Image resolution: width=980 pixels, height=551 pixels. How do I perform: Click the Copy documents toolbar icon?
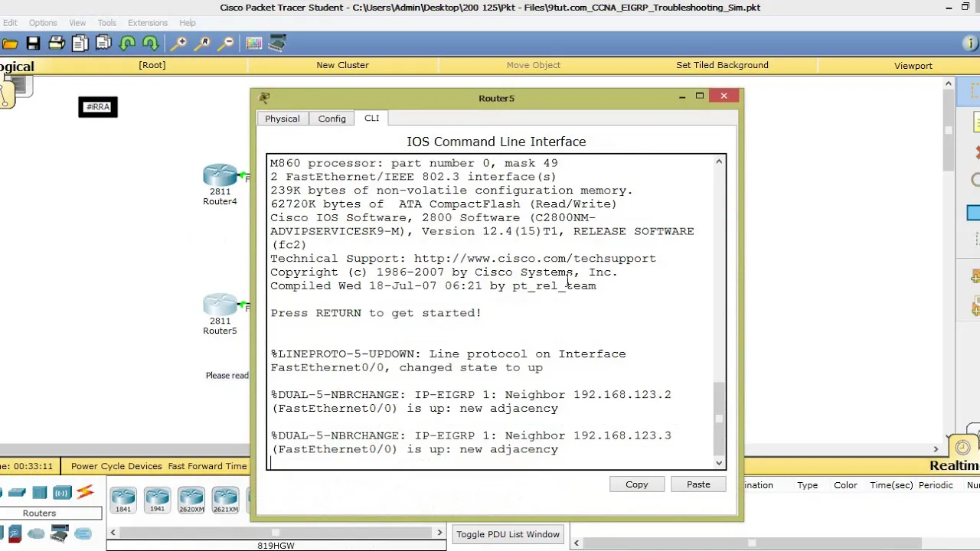pyautogui.click(x=80, y=44)
